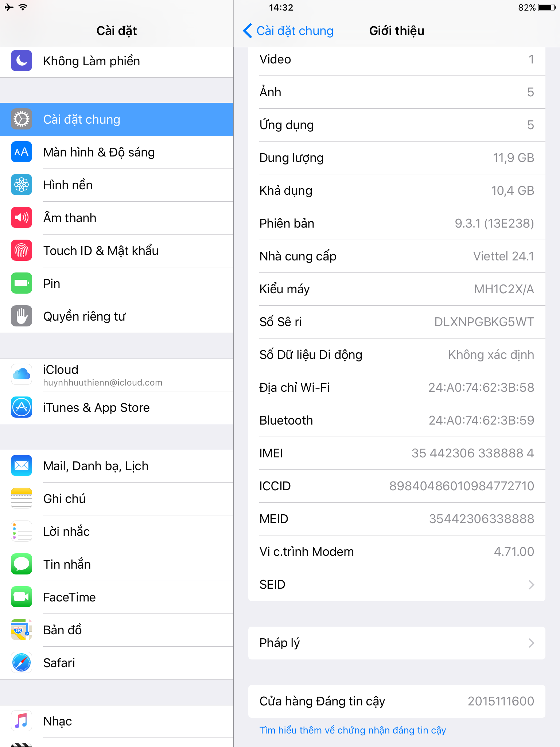560x747 pixels.
Task: Open Privacy hand icon
Action: pyautogui.click(x=22, y=316)
